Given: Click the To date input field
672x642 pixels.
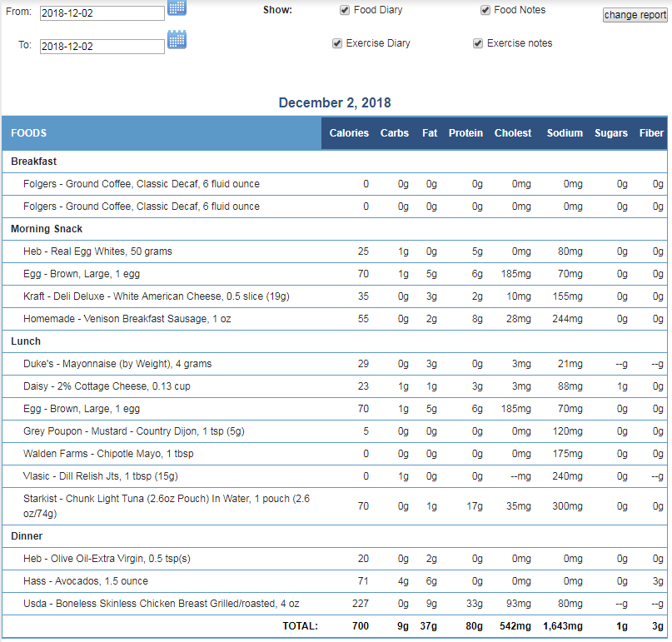Looking at the screenshot, I should 102,47.
